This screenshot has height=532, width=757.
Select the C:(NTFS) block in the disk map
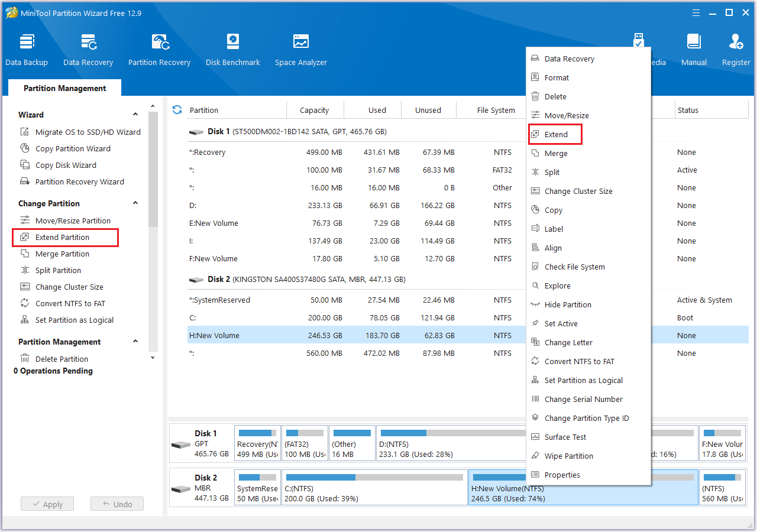click(x=374, y=488)
